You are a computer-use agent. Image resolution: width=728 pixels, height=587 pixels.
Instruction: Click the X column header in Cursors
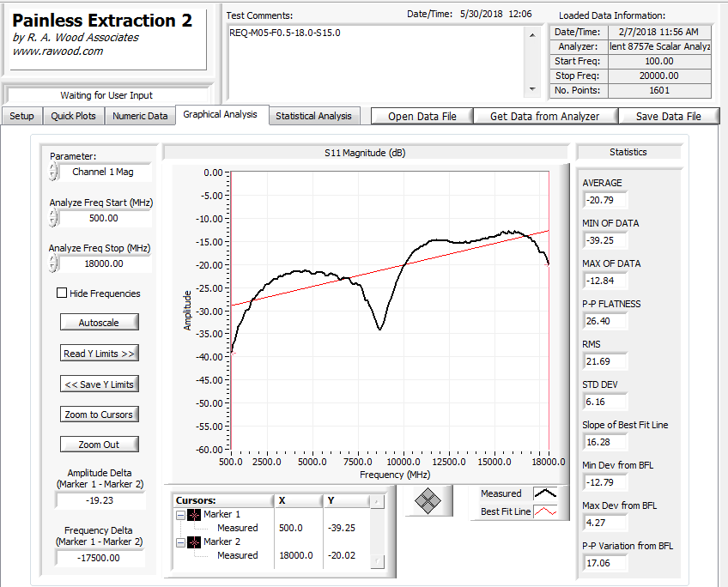[298, 500]
